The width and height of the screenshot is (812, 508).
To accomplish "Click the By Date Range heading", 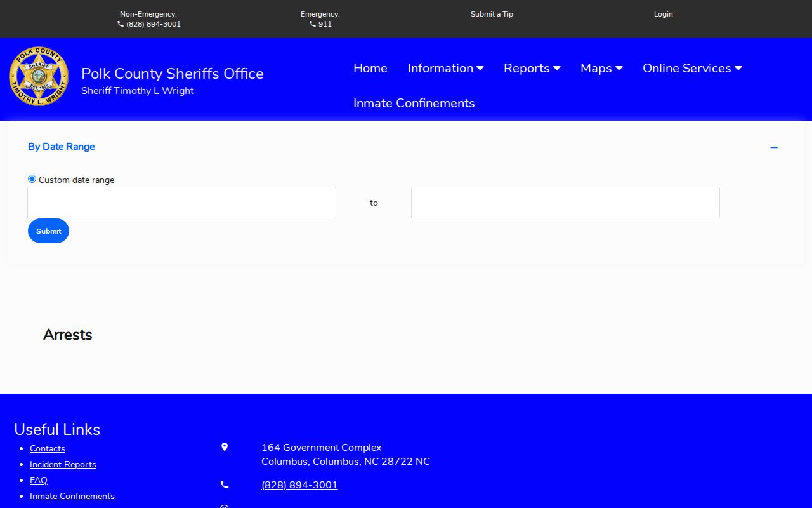I will pos(62,147).
